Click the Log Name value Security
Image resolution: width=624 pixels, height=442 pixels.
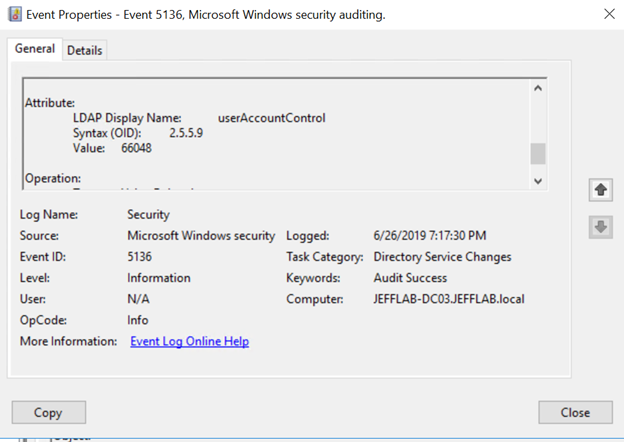[x=148, y=214]
